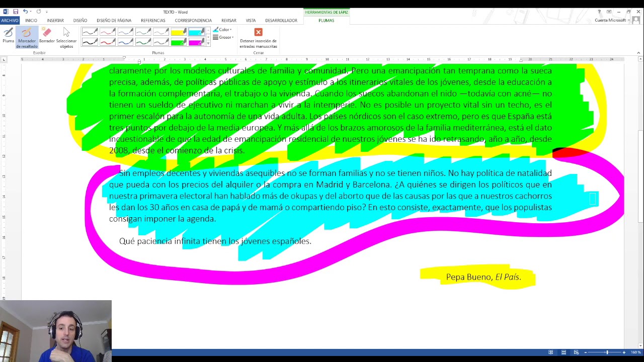Switch to Read Mode view icon
The height and width of the screenshot is (362, 644).
click(x=551, y=352)
